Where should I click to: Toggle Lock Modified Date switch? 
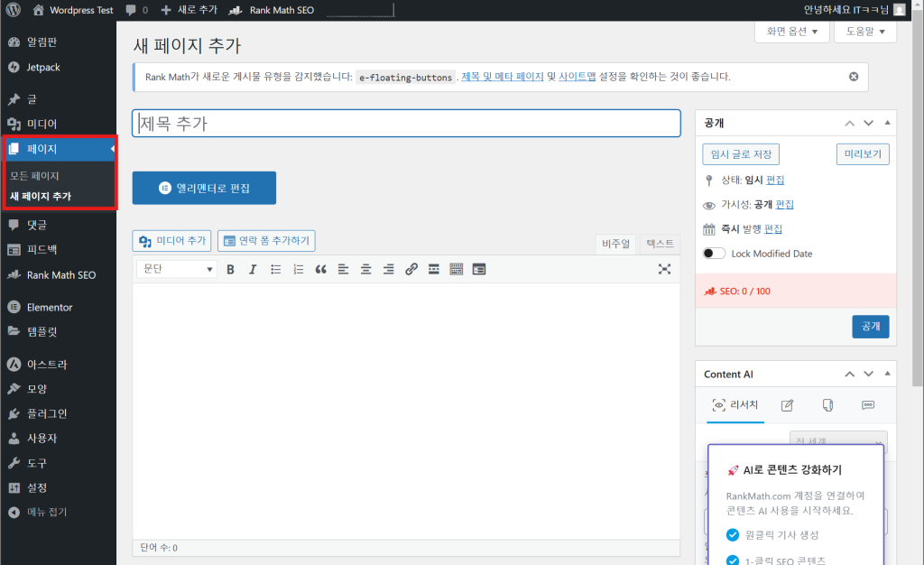pos(714,254)
